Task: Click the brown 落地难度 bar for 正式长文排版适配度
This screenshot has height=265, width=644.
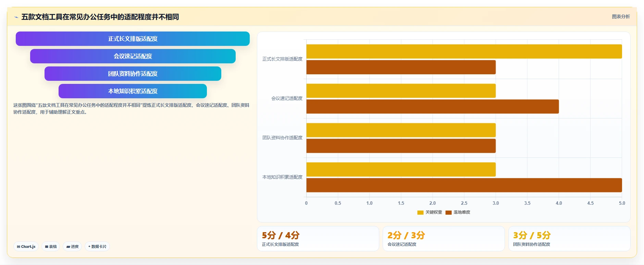Action: tap(401, 67)
